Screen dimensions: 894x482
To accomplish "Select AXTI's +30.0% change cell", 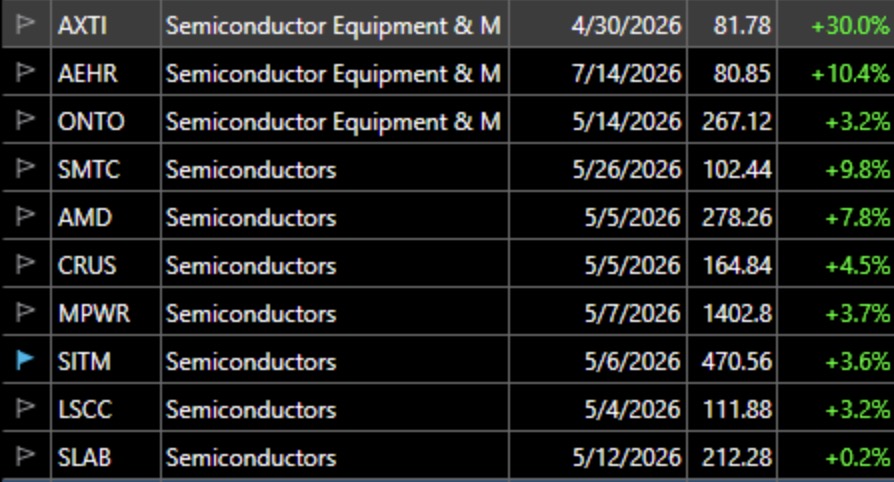I will (850, 26).
